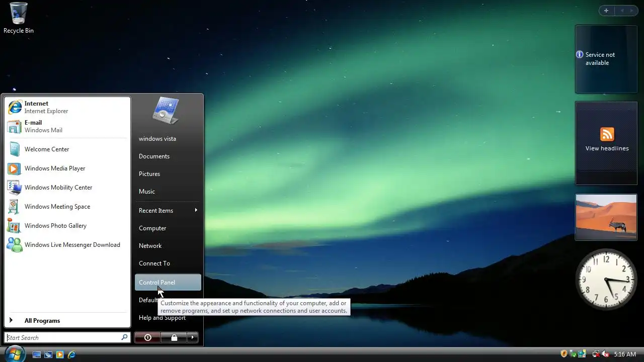Open the 'windows vista' user folder
Image resolution: width=644 pixels, height=362 pixels.
[x=168, y=139]
